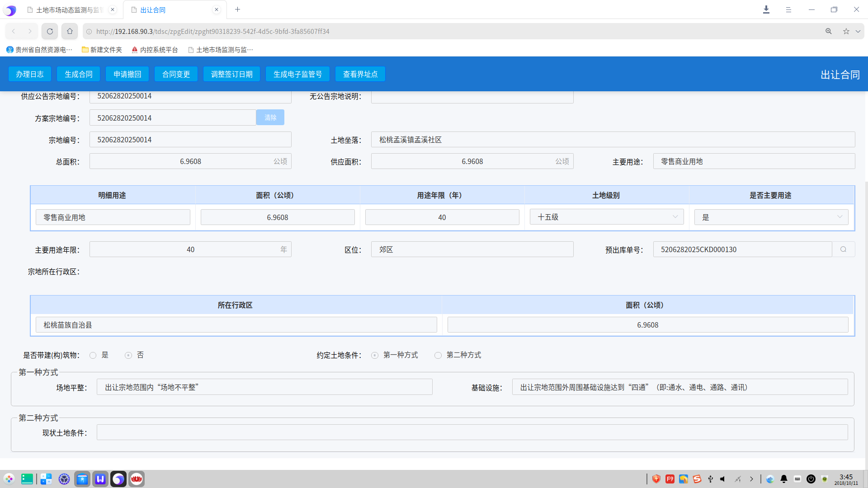This screenshot has width=868, height=488.
Task: Open the 是否主要用途 dropdown
Action: (771, 217)
